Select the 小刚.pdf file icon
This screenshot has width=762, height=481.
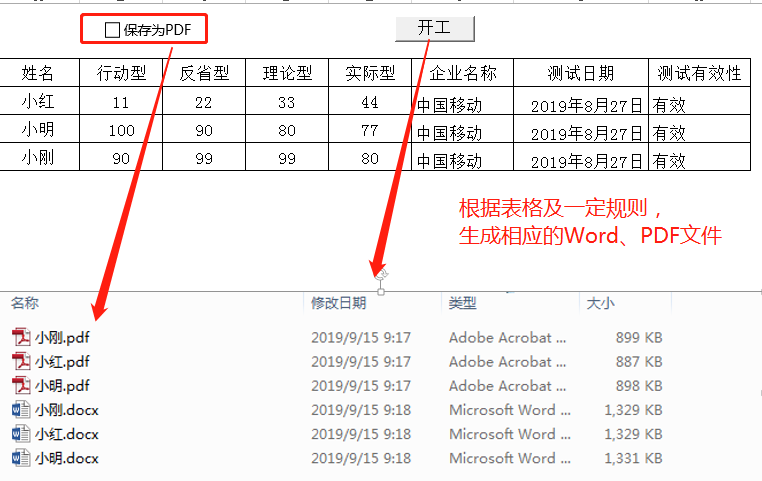pos(21,337)
